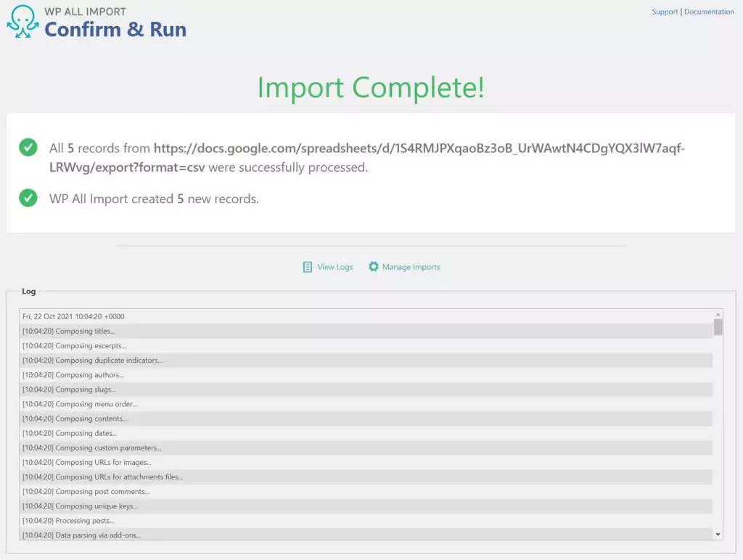Open View Logs link
This screenshot has width=743, height=560.
[x=335, y=267]
